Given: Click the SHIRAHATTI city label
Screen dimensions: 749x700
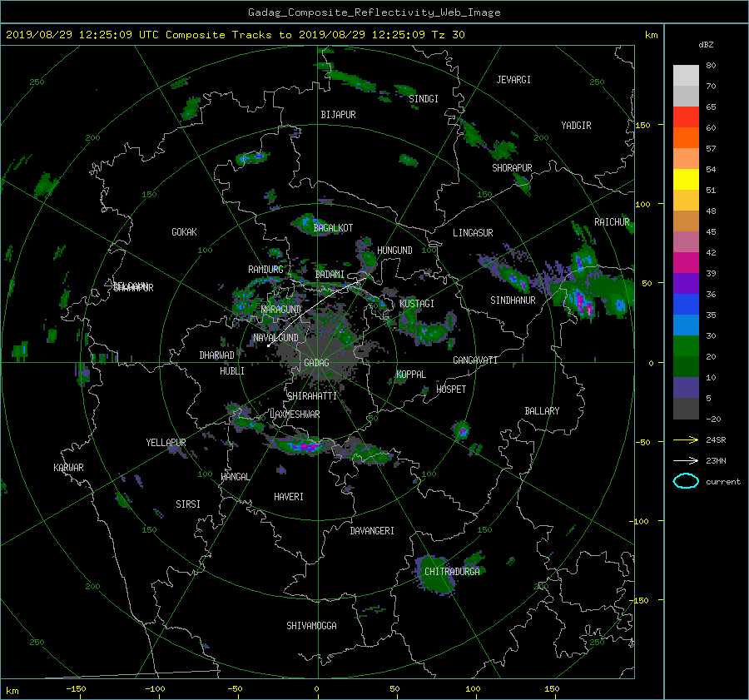Looking at the screenshot, I should (312, 396).
